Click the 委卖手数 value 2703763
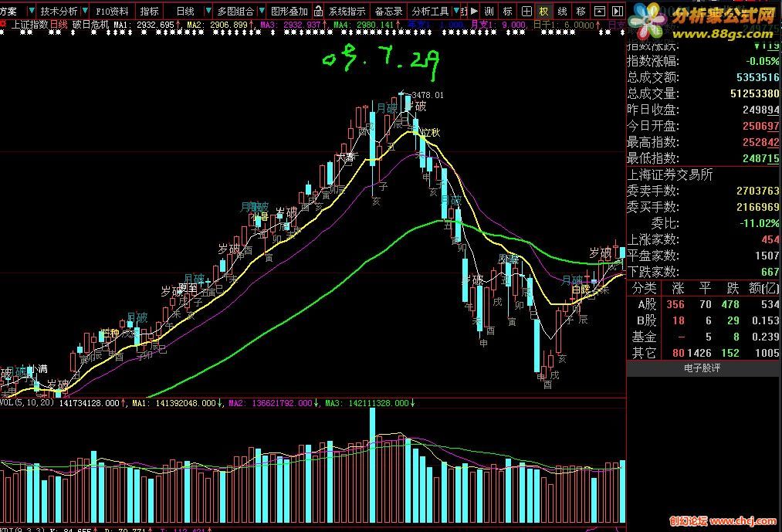Screen dimensions: 782x532 tap(757, 191)
